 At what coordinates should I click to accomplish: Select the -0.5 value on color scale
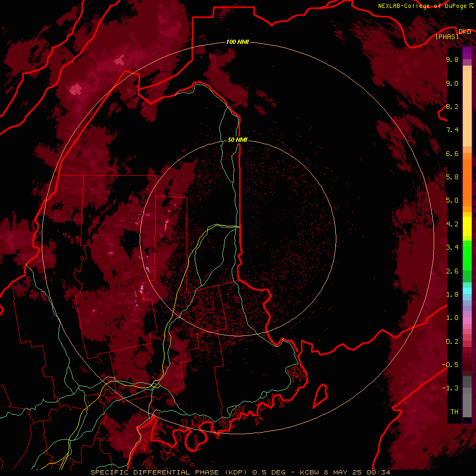click(450, 365)
